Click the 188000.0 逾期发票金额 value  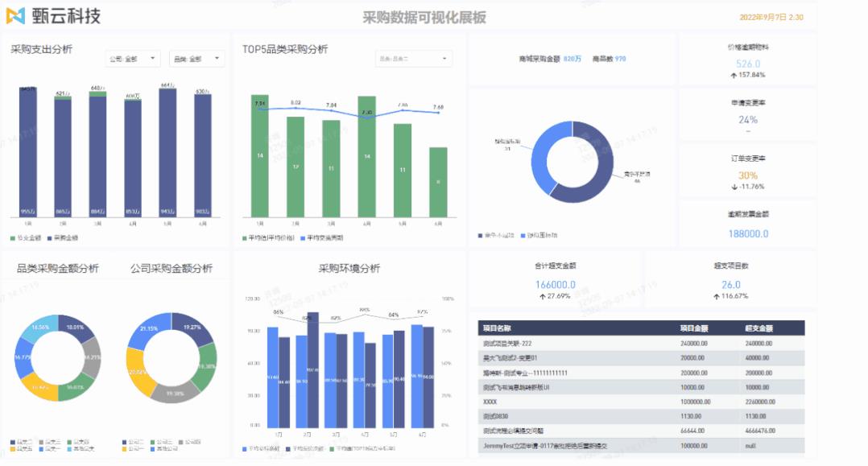tap(748, 233)
